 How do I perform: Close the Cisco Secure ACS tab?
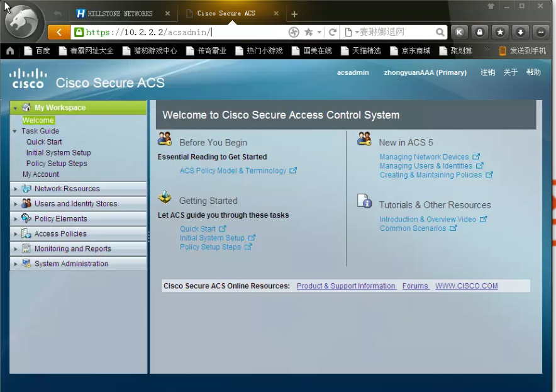coord(276,13)
